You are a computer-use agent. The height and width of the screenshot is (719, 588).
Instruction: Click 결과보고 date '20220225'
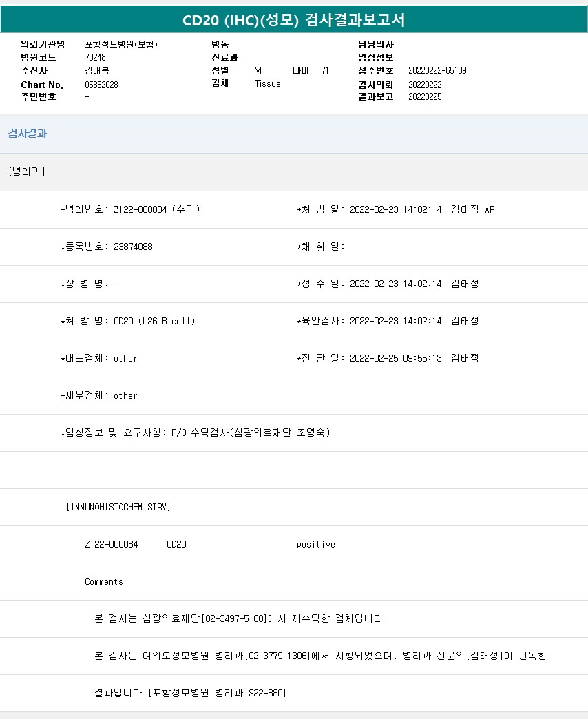click(x=425, y=96)
